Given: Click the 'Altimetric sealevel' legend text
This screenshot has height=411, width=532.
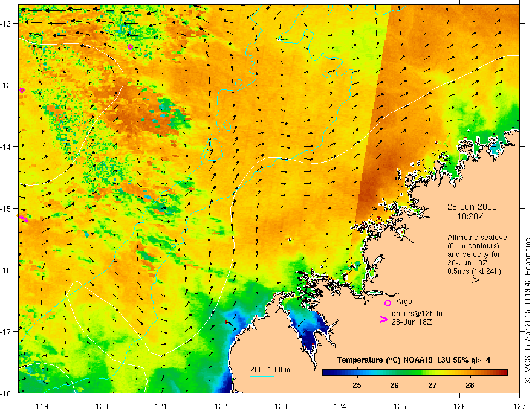Looking at the screenshot, I should click(x=478, y=238).
